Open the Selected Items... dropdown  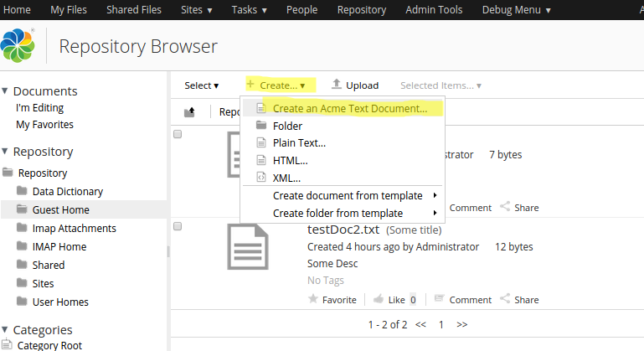pos(440,85)
